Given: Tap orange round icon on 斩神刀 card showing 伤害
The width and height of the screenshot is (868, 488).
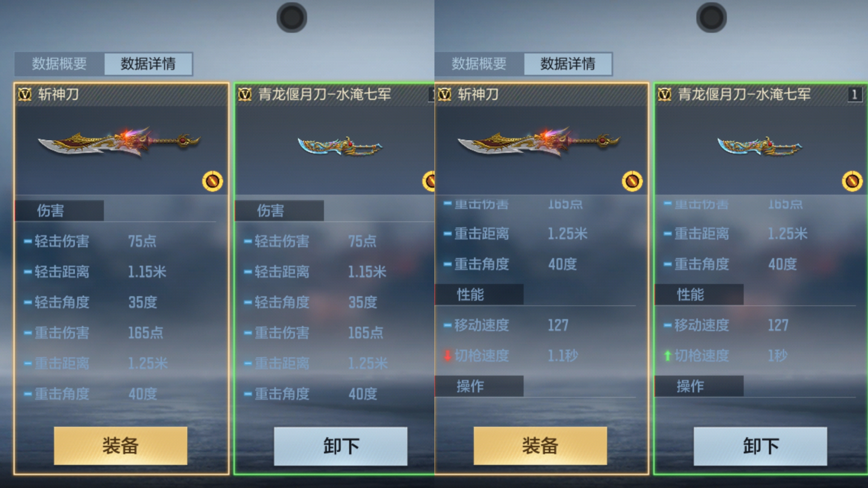Looking at the screenshot, I should point(213,181).
